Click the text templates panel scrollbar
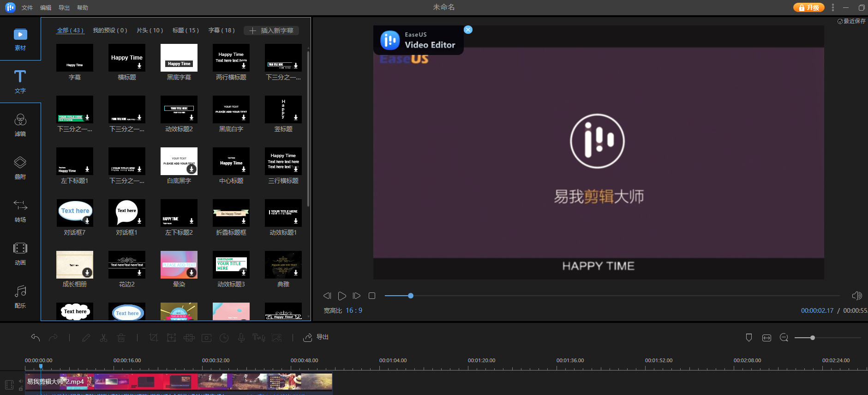This screenshot has height=395, width=868. tap(308, 129)
